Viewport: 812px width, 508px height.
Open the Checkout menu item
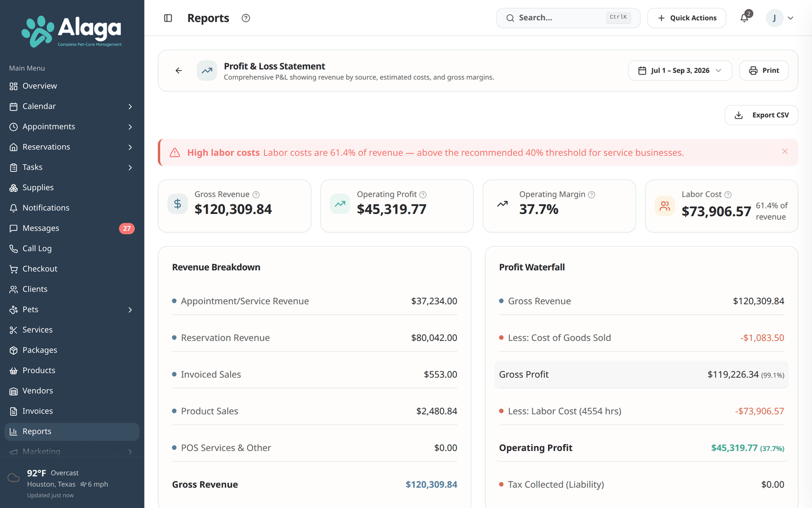[72, 269]
